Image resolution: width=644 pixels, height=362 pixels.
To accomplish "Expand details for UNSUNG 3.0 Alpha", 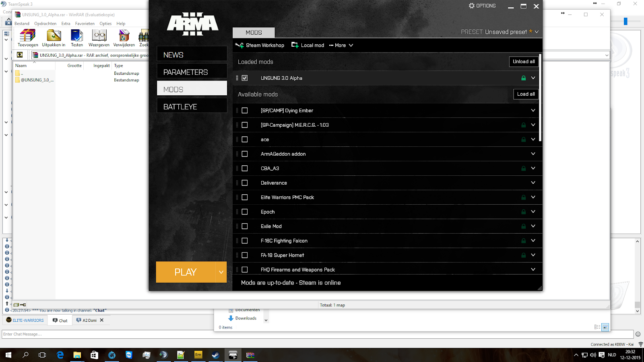I will click(533, 78).
